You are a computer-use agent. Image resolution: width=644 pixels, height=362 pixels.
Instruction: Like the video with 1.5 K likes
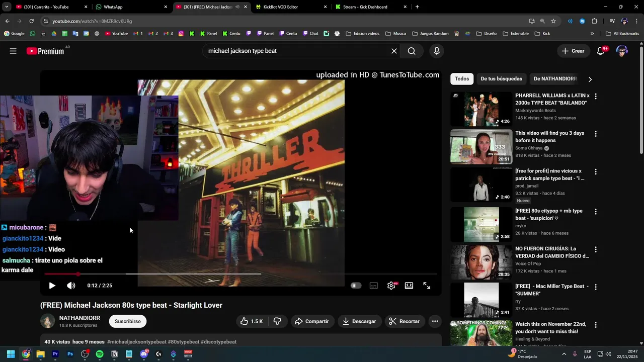(x=251, y=321)
